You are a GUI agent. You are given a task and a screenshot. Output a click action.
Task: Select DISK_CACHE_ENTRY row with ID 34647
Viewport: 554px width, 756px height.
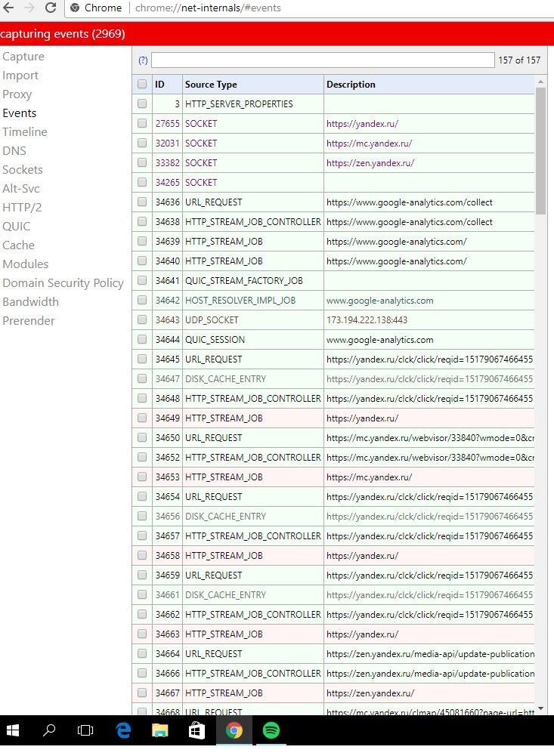tap(333, 378)
